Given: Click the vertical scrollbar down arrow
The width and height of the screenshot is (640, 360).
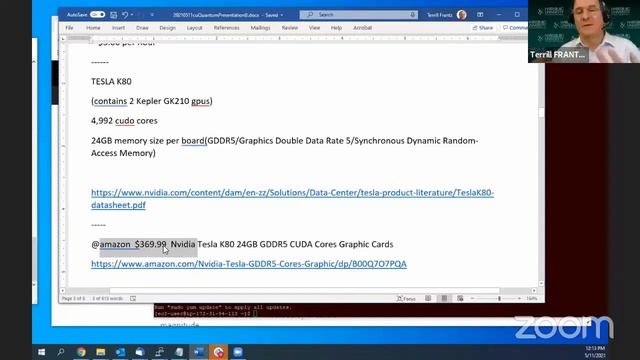Looking at the screenshot, I should pos(541,283).
